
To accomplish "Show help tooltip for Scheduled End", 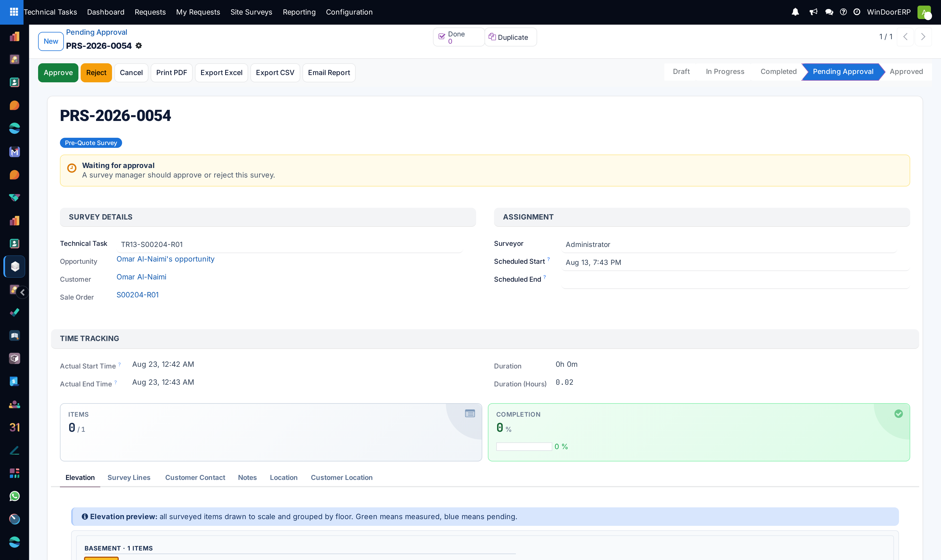I will click(x=545, y=277).
